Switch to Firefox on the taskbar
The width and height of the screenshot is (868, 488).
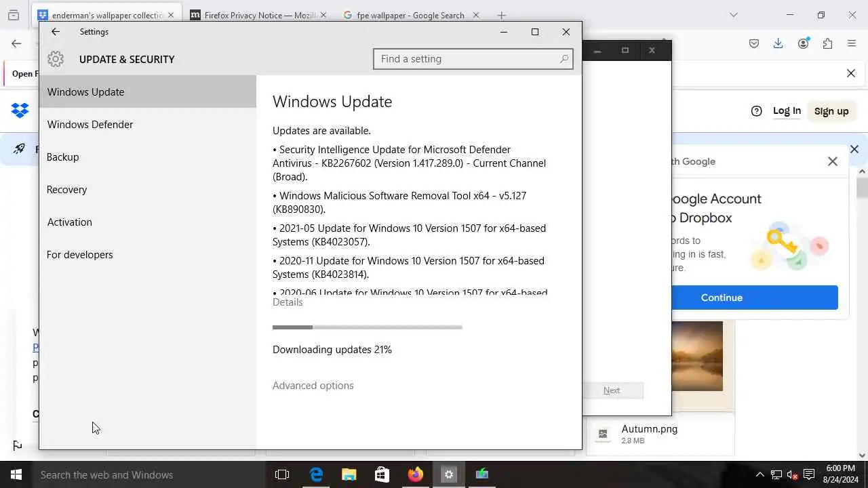tap(416, 474)
